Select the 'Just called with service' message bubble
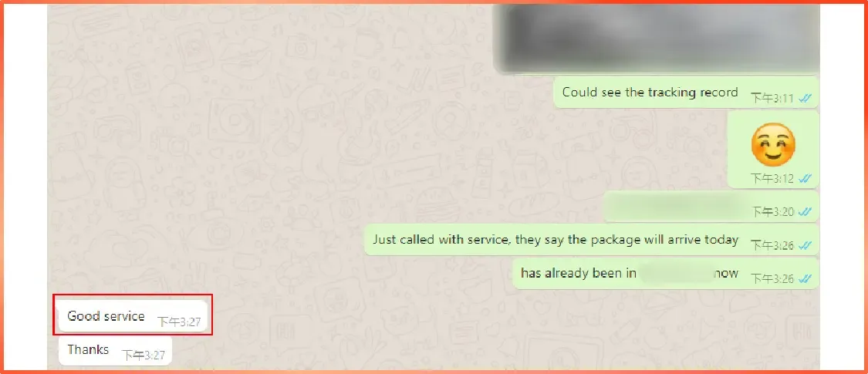The image size is (868, 374). click(x=591, y=240)
